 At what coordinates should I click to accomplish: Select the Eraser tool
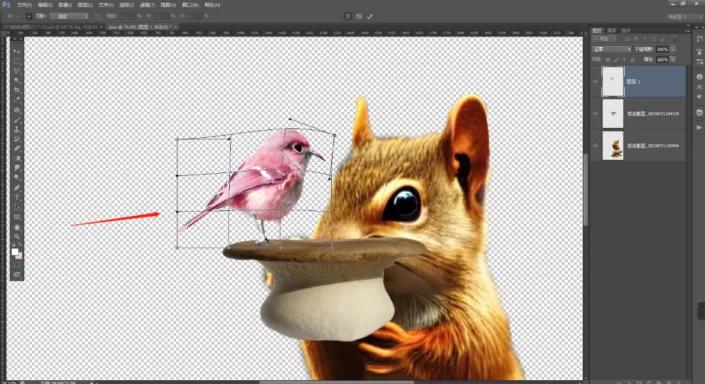click(17, 148)
